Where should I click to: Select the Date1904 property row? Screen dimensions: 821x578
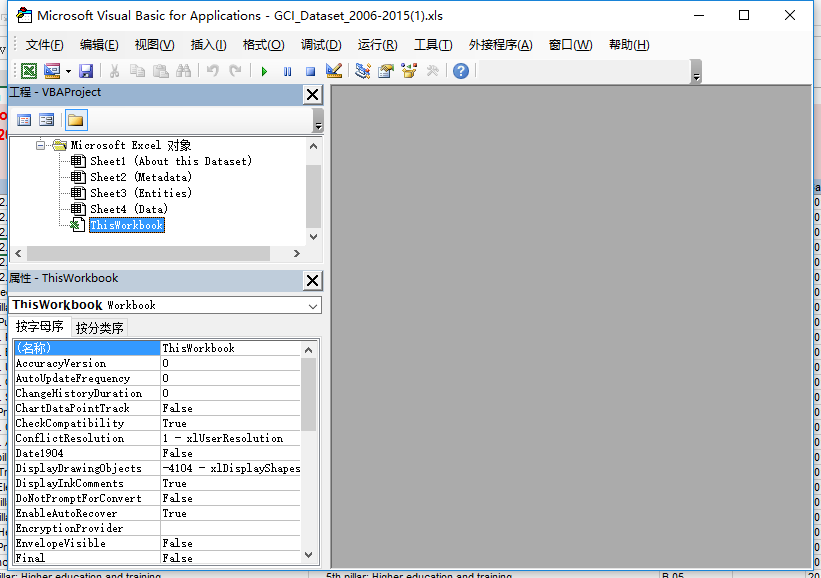coord(157,453)
